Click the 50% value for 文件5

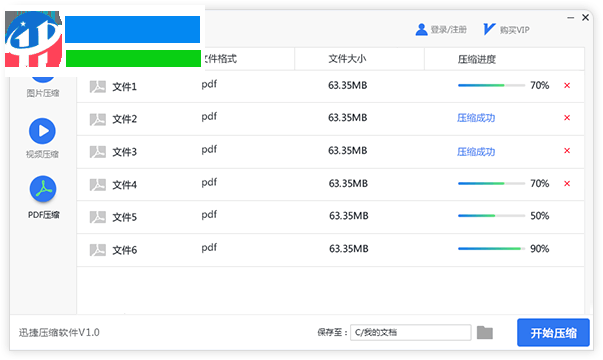540,216
